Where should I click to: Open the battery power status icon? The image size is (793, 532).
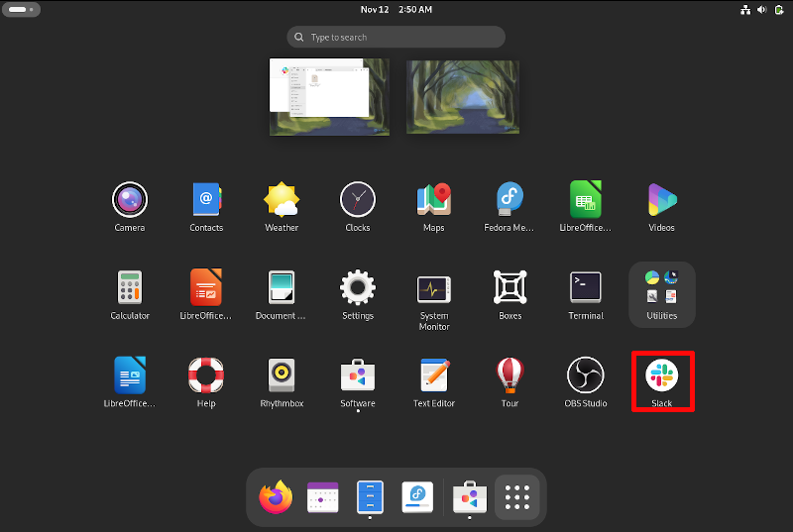coord(779,10)
